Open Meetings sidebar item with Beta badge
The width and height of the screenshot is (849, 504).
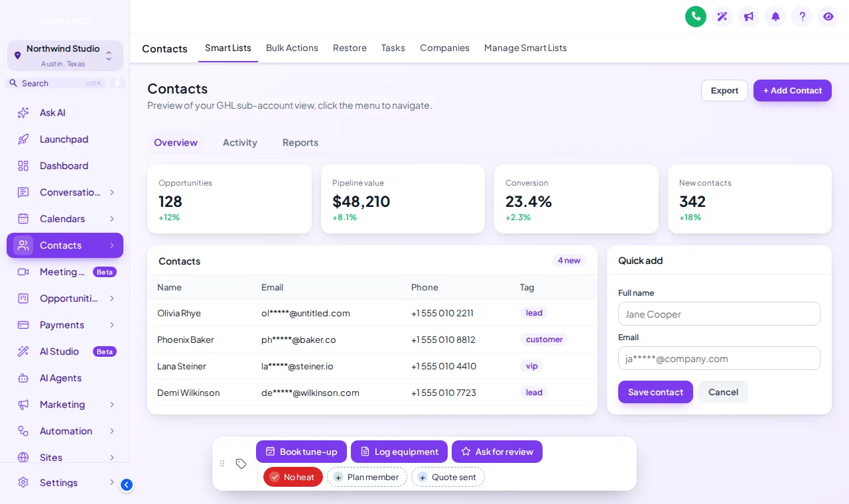pyautogui.click(x=65, y=272)
